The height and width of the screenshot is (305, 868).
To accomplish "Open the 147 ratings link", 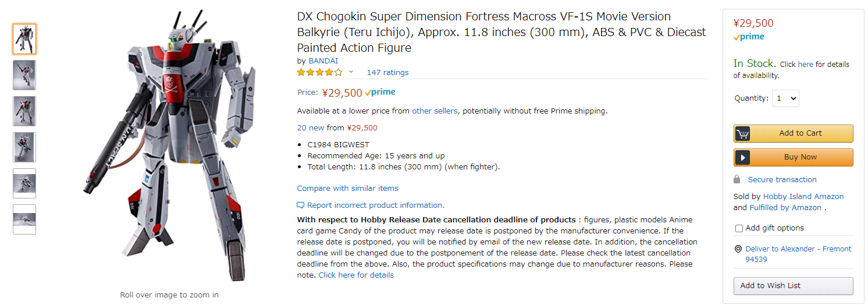I will (x=387, y=73).
